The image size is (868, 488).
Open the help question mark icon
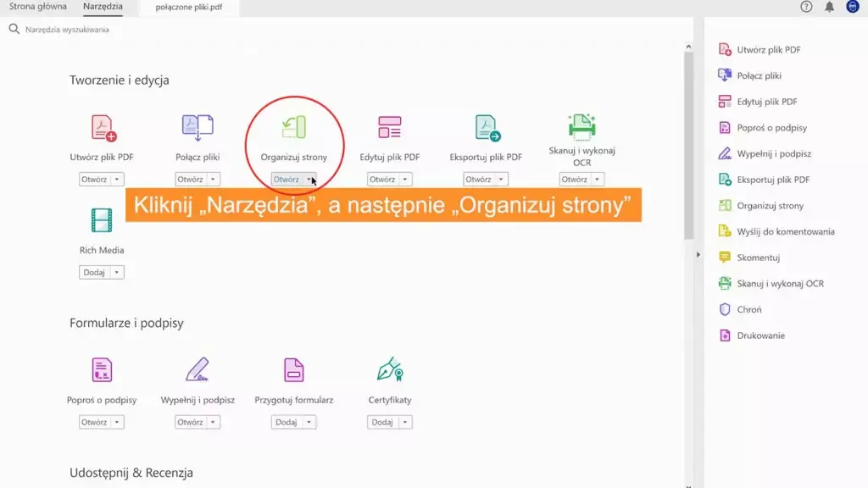806,7
